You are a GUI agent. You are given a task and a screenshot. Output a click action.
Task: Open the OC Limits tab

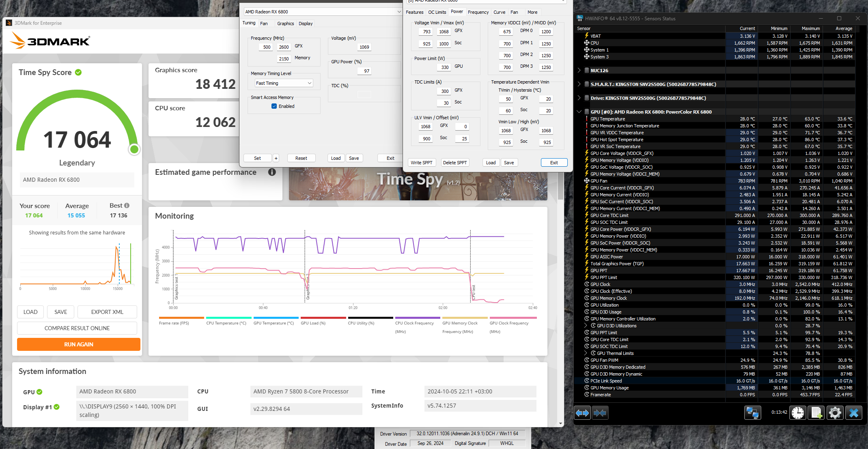pyautogui.click(x=437, y=12)
